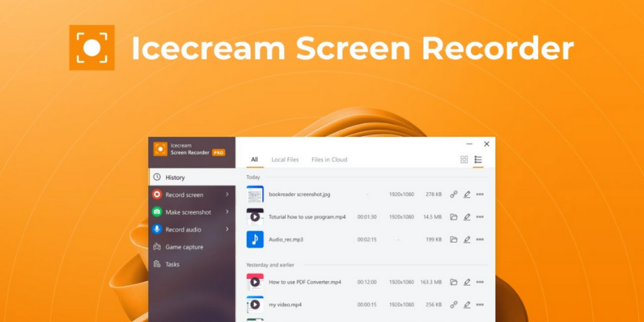
Task: Edit the Toturial how to use program.mp4 file
Action: (467, 217)
